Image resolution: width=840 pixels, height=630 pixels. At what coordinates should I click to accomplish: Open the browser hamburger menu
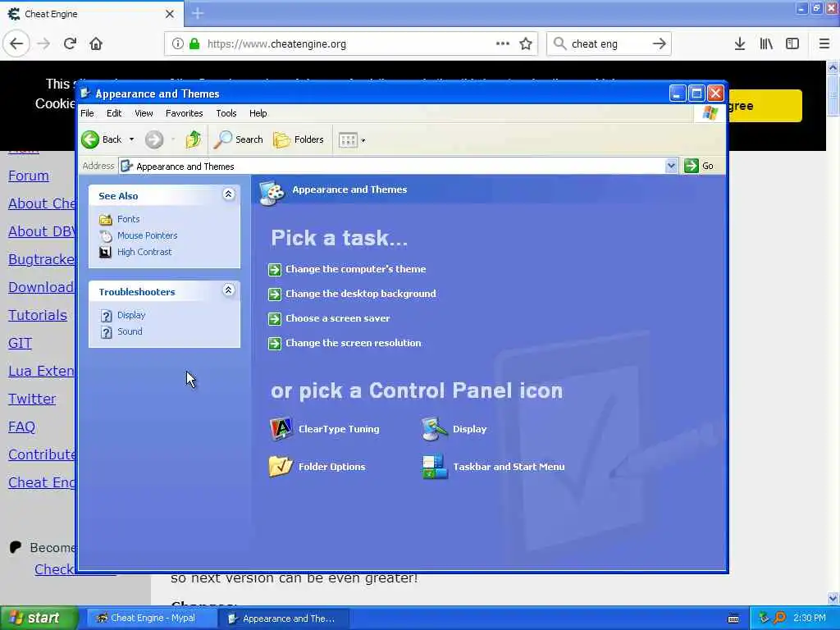pos(824,44)
